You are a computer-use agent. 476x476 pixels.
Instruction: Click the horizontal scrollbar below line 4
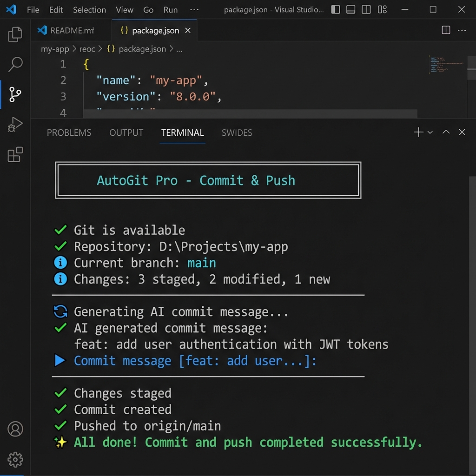point(251,113)
